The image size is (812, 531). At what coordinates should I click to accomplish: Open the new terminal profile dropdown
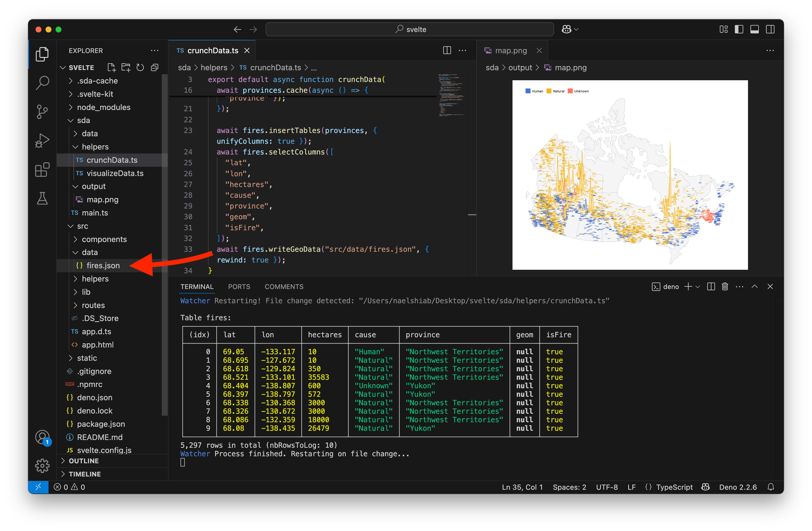point(698,287)
